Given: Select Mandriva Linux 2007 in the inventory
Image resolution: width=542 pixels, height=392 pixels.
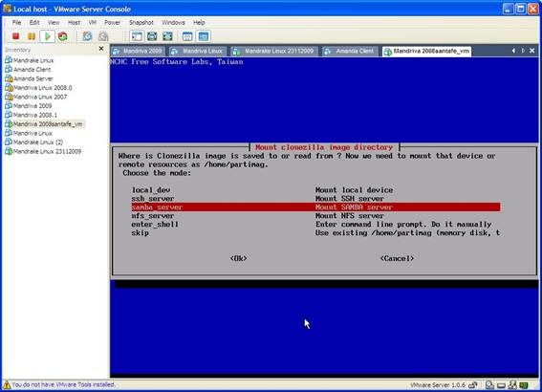Looking at the screenshot, I should tap(36, 97).
